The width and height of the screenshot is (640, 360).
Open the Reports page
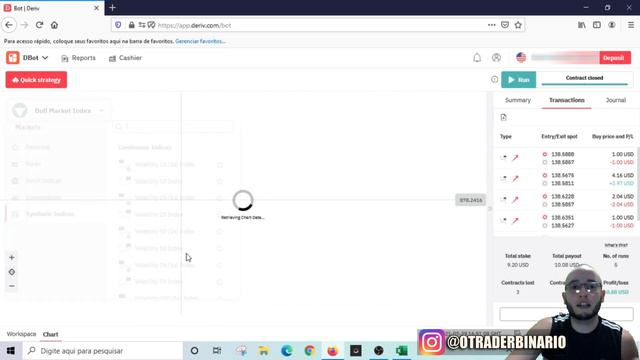[x=78, y=58]
